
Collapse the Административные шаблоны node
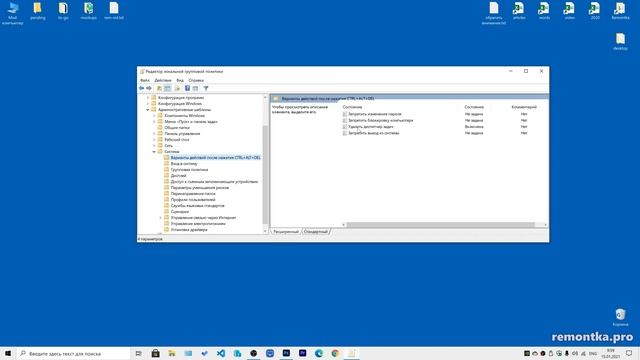coord(148,109)
